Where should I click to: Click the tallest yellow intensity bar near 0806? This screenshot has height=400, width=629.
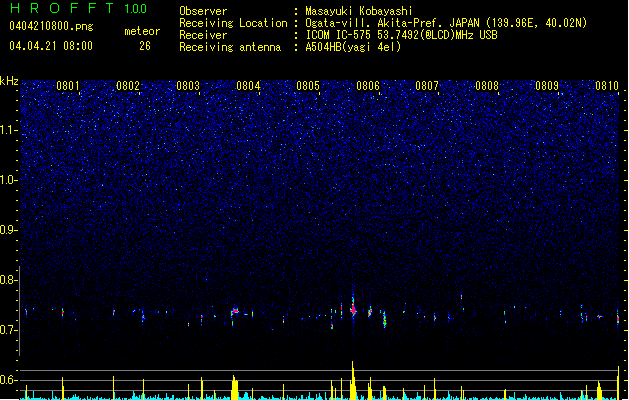pyautogui.click(x=353, y=380)
